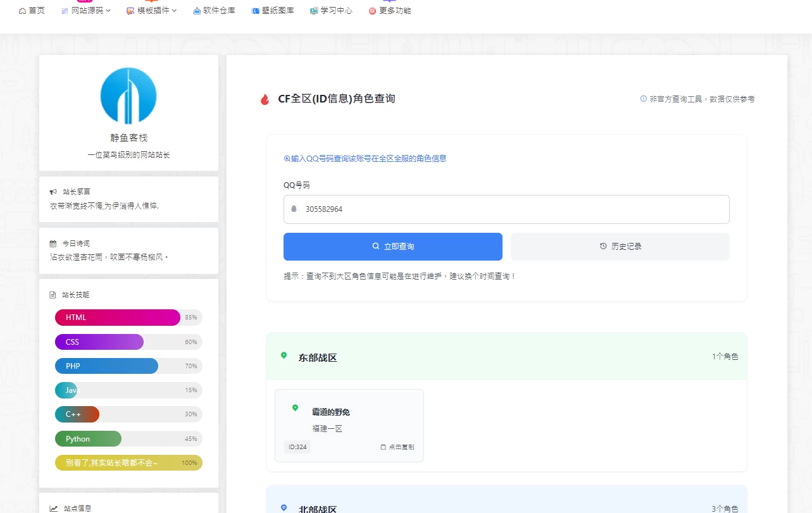Viewport: 812px width, 513px height.
Task: Click the megaphone icon by 站长感言
Action: click(53, 191)
